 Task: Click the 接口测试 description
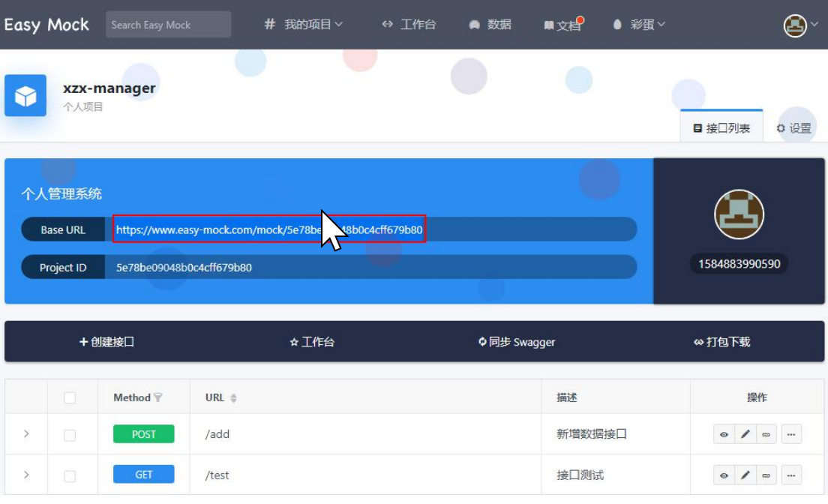click(580, 475)
